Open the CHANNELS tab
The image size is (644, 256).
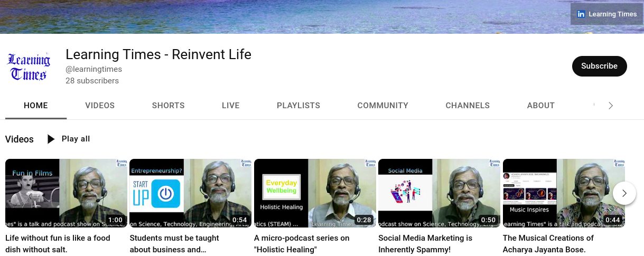click(468, 106)
